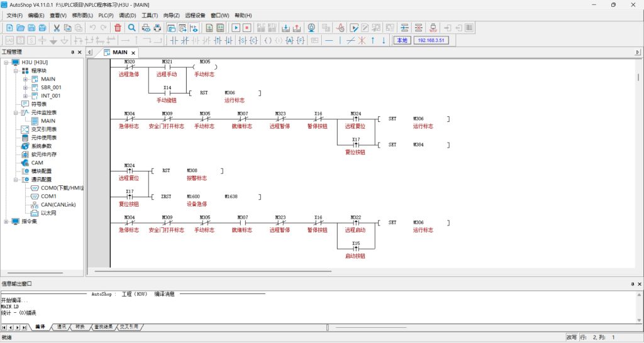Screen dimensions: 644x343
Task: Click the red Stop PLC icon
Action: 247,28
